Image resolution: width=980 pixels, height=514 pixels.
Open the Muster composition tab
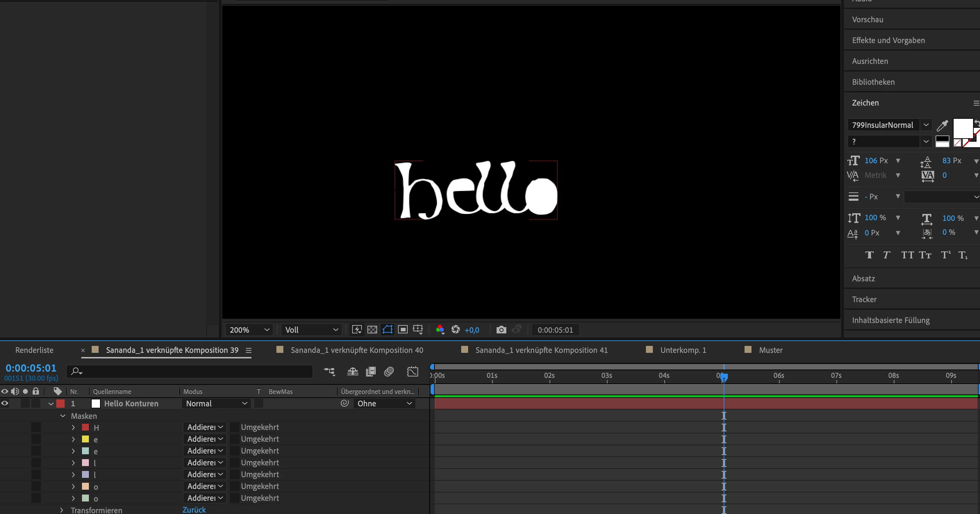coord(770,350)
